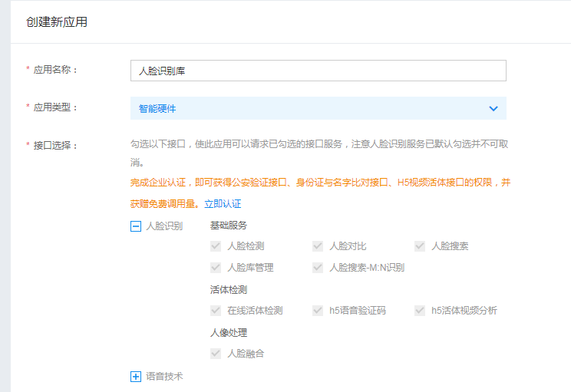Toggle the 人脸搜索-M:N识别 checkbox
Image resolution: width=571 pixels, height=392 pixels.
point(318,268)
